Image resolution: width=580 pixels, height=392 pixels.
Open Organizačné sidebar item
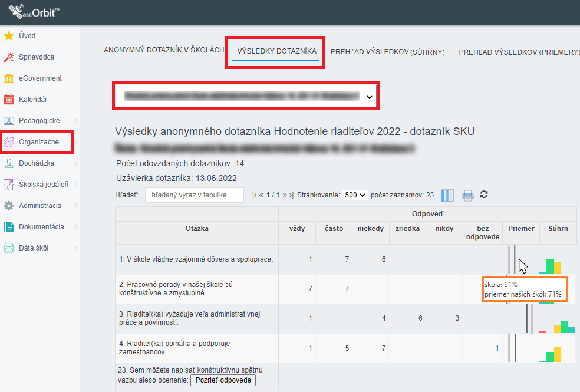click(39, 142)
